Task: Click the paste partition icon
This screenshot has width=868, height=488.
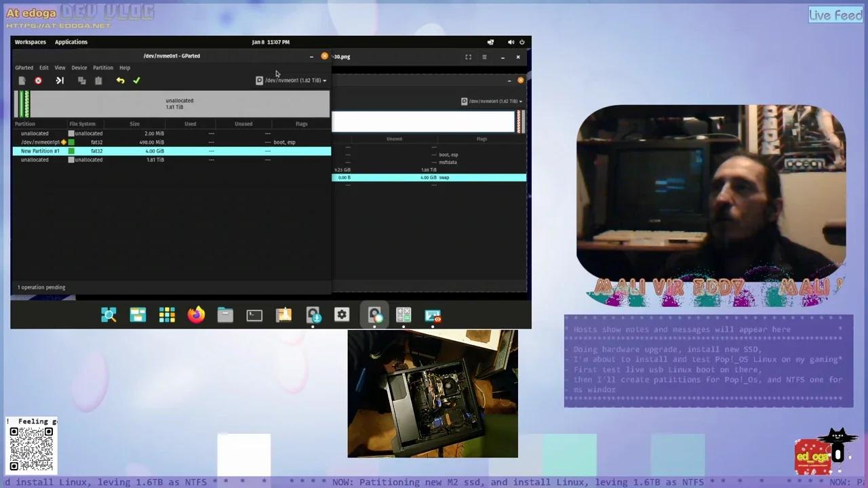Action: click(98, 80)
